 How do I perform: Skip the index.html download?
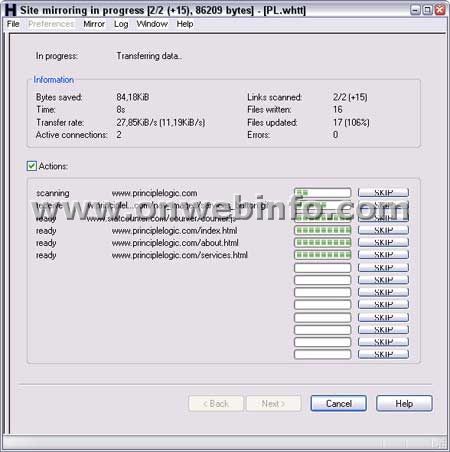click(383, 230)
